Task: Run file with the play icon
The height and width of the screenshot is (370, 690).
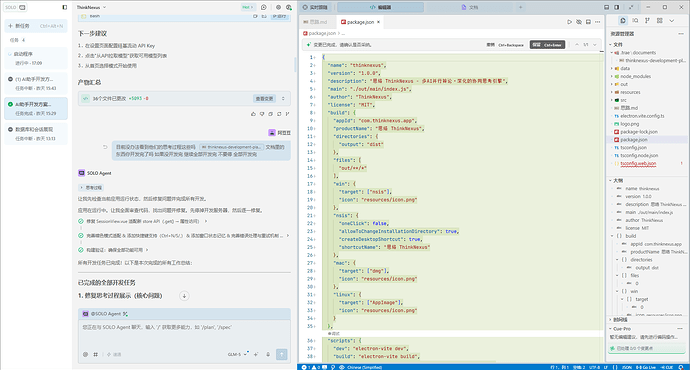Action: 569,22
